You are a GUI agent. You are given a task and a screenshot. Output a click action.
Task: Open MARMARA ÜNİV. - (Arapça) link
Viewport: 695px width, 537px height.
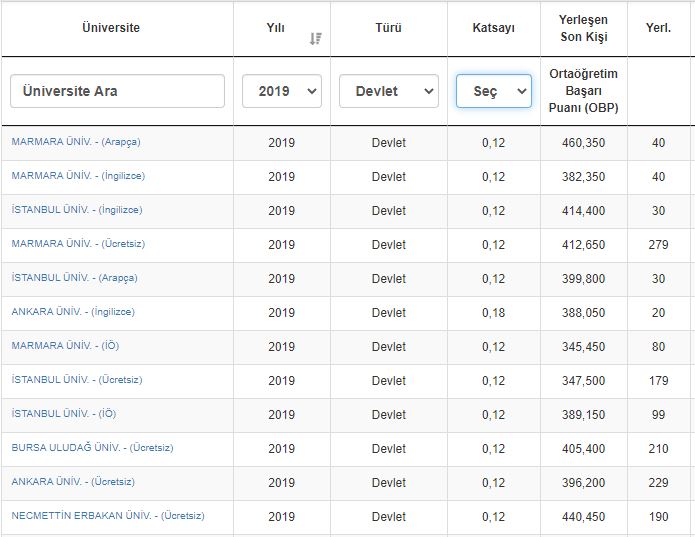coord(76,142)
